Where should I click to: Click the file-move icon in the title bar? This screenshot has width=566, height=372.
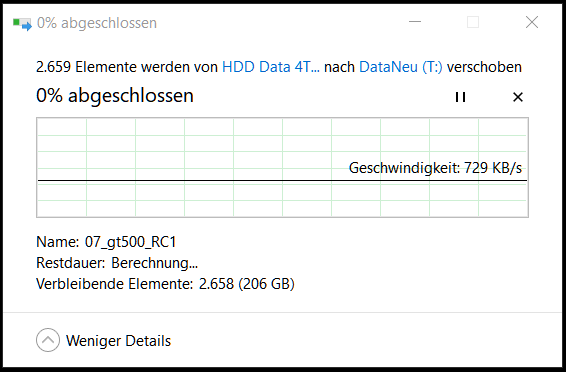click(22, 24)
